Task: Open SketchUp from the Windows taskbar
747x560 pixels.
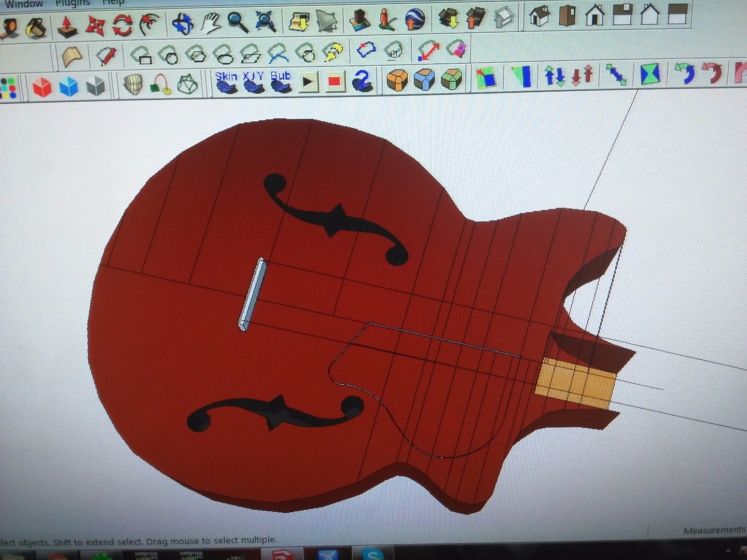Action: [281, 554]
